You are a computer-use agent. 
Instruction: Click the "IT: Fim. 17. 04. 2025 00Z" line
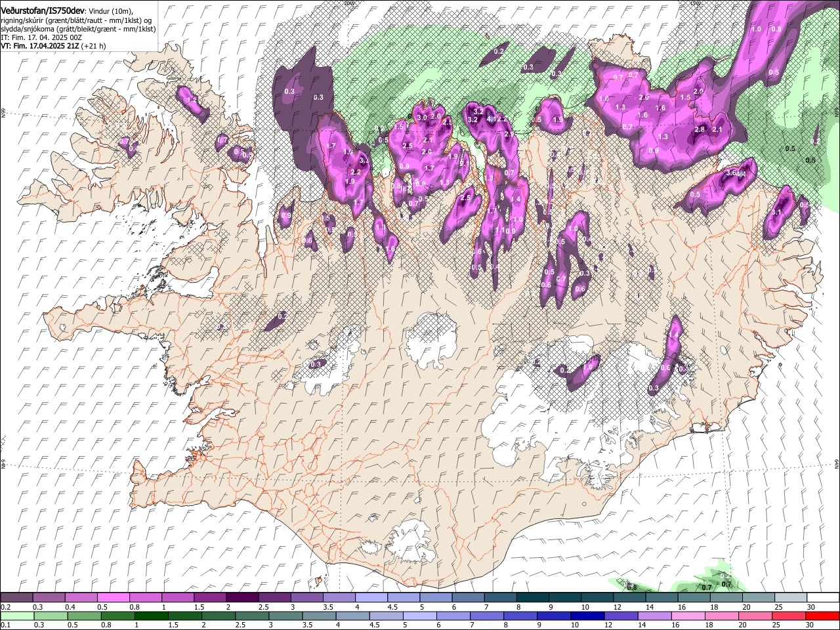[x=41, y=37]
